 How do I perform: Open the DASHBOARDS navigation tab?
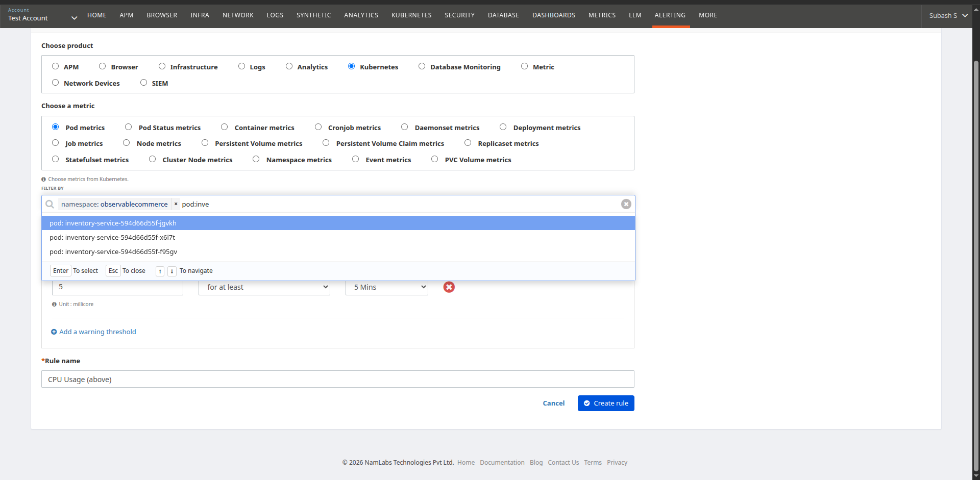click(554, 15)
